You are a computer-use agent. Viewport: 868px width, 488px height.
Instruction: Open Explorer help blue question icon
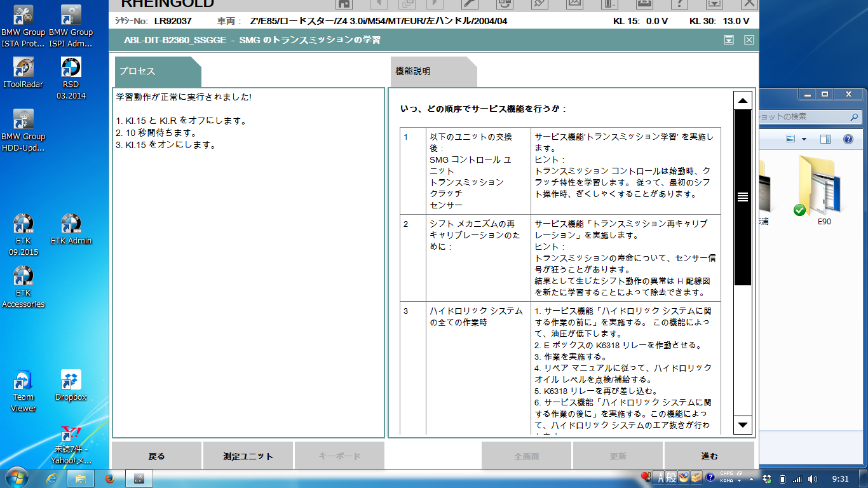click(x=848, y=139)
